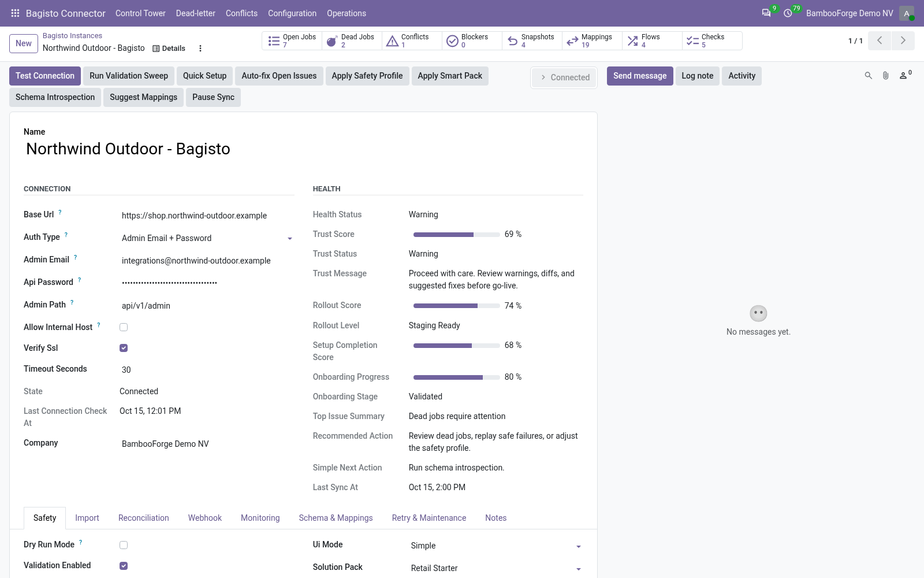Screen dimensions: 924x578
Task: Open the Mappings arrows stat button
Action: (x=593, y=40)
